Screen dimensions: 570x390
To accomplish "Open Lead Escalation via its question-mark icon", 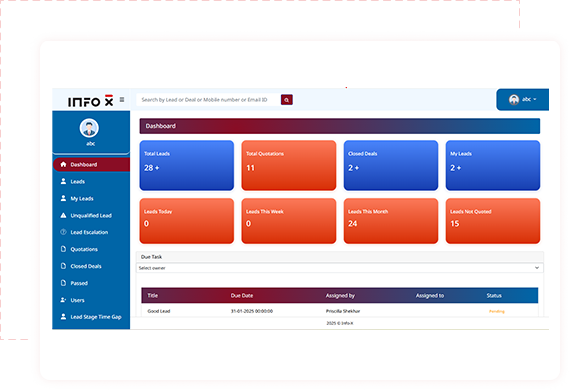I will [x=63, y=232].
